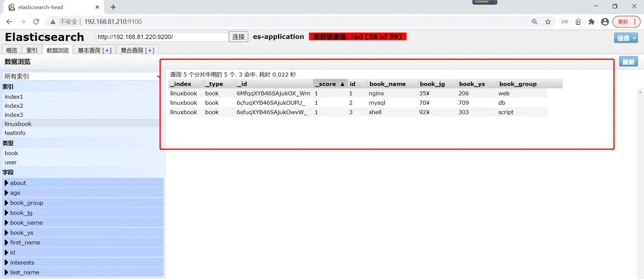Open the browser profile avatar
Screen dimensions: 644x279
[x=605, y=22]
